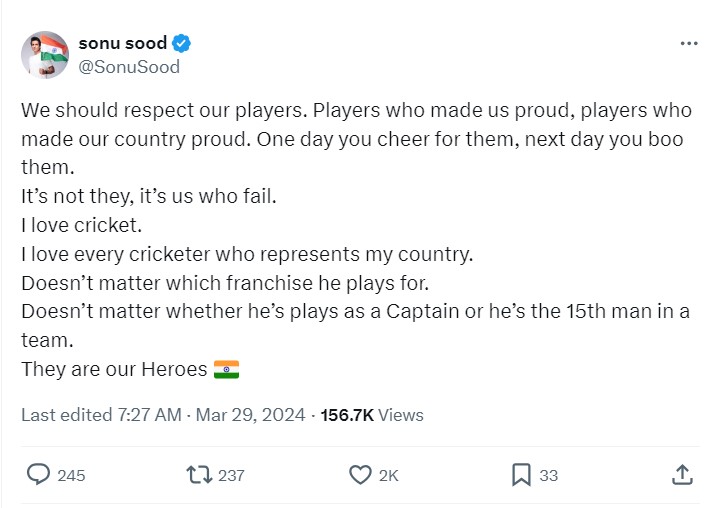Open the 156.7K Views analytics

[x=372, y=414]
